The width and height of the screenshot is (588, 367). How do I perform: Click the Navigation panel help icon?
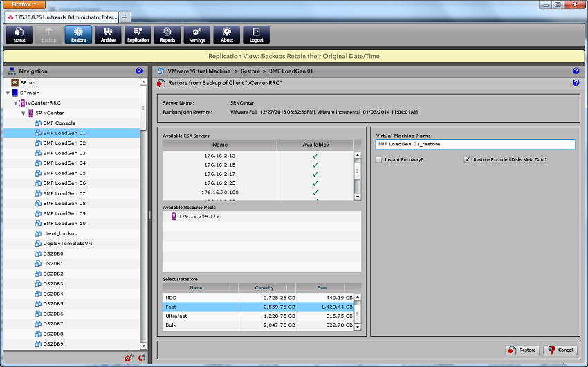[x=139, y=71]
